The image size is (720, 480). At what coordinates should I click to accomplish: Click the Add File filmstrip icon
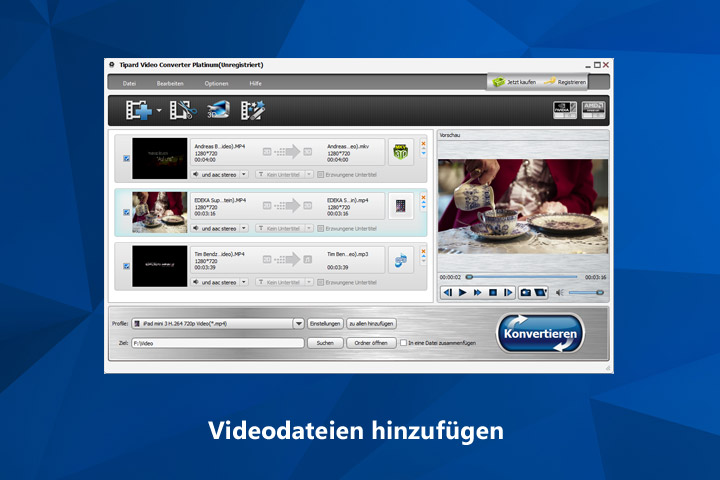point(139,110)
